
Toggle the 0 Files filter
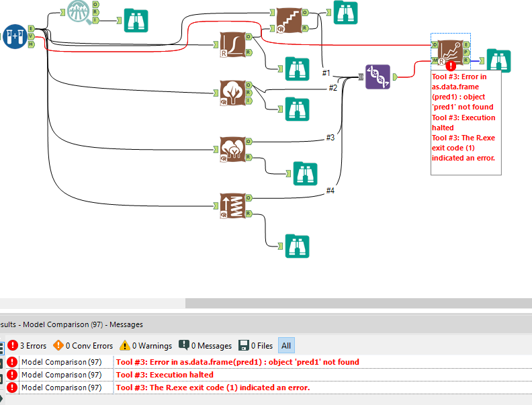coord(255,346)
